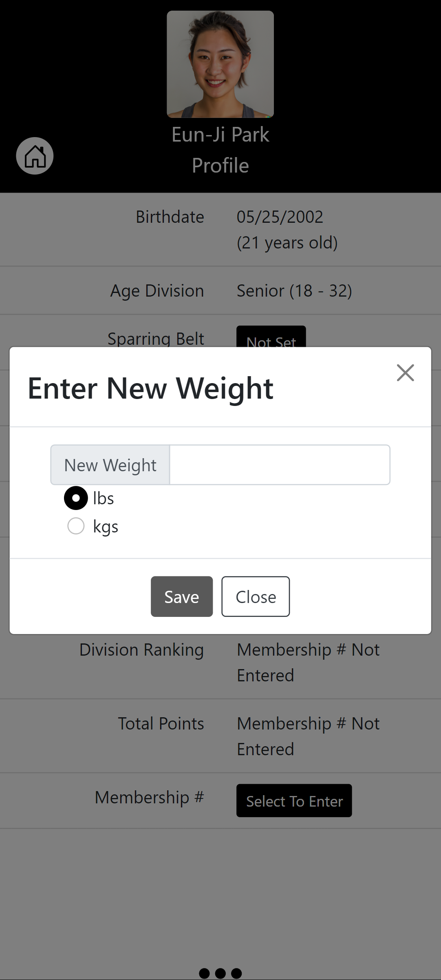Select the kgs radio option
The height and width of the screenshot is (980, 441).
coord(76,526)
